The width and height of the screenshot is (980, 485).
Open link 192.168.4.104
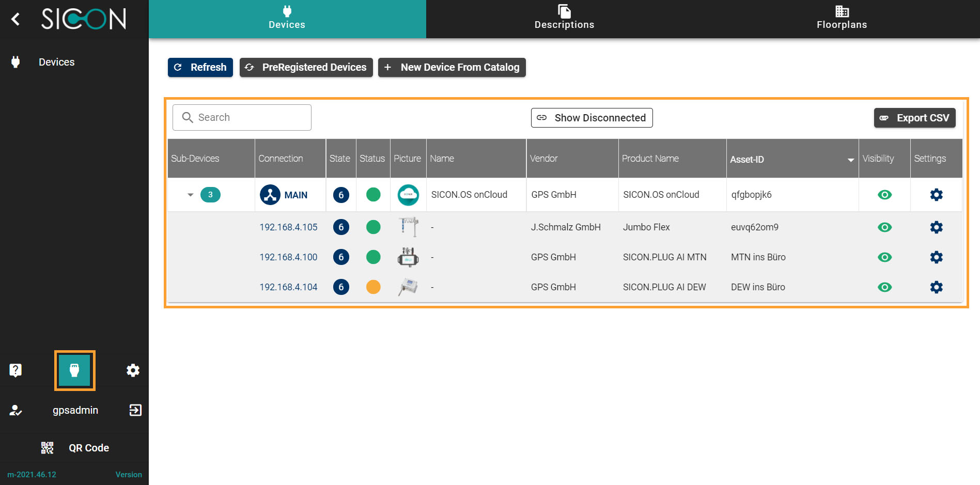point(288,287)
